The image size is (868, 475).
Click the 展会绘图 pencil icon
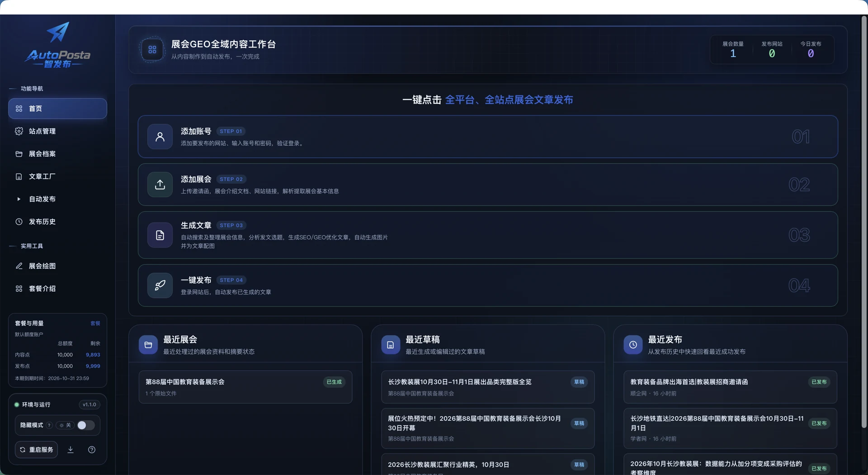click(19, 266)
